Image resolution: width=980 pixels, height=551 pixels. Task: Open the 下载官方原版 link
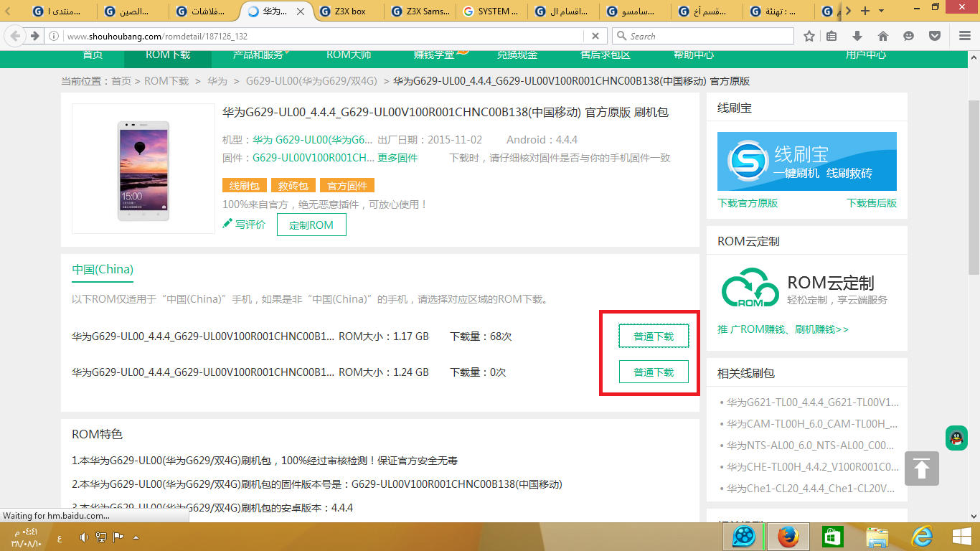click(x=748, y=203)
